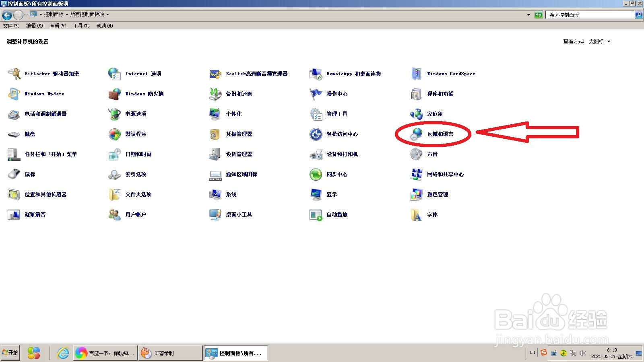Open the 疑难解答 icon

(x=14, y=214)
